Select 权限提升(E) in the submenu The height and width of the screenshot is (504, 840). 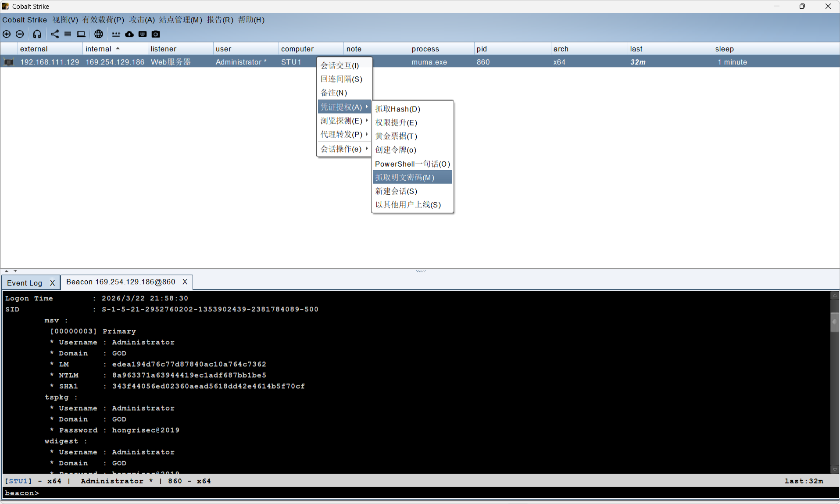(412, 122)
